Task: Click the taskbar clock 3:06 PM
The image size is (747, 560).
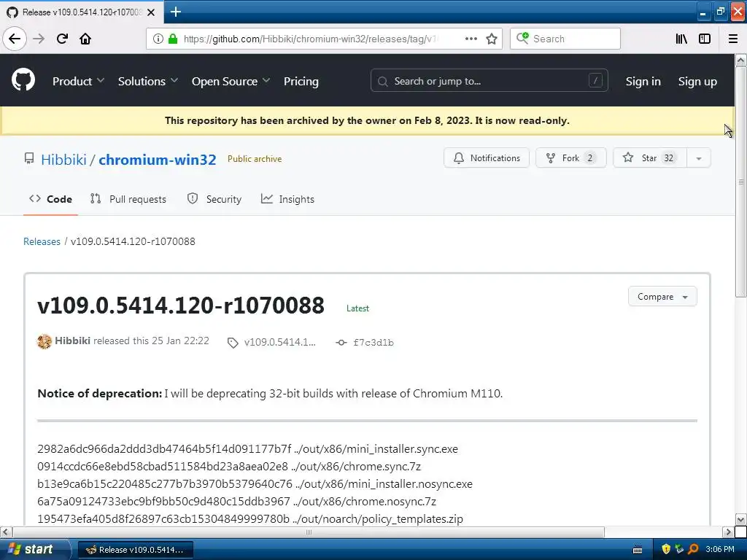Action: click(720, 550)
